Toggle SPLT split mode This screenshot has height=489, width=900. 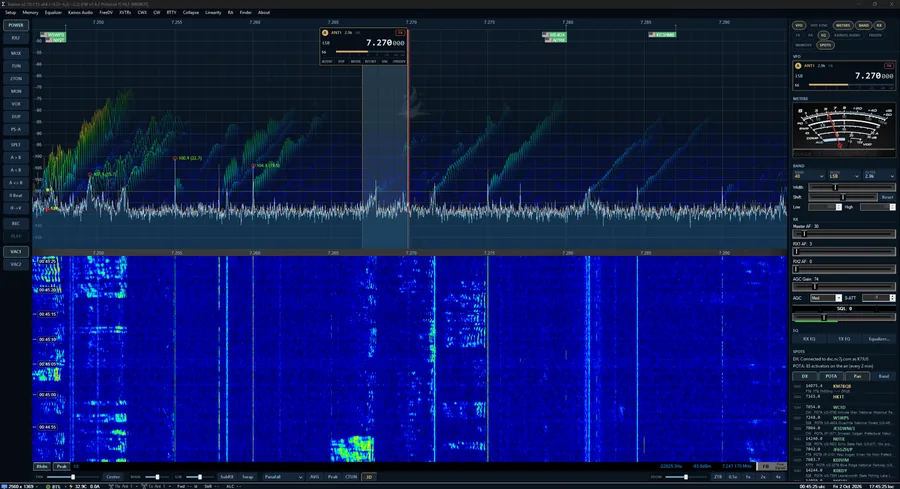pyautogui.click(x=16, y=145)
